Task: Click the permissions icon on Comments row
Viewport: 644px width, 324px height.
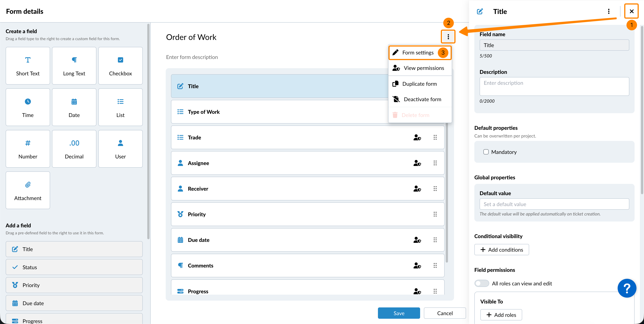Action: coord(417,265)
